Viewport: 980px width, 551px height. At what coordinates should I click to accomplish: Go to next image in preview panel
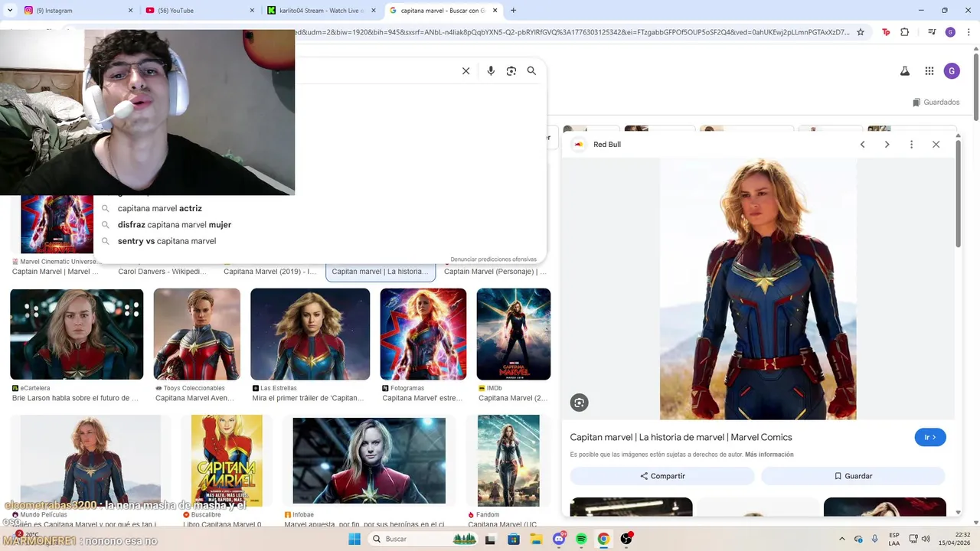pyautogui.click(x=887, y=145)
